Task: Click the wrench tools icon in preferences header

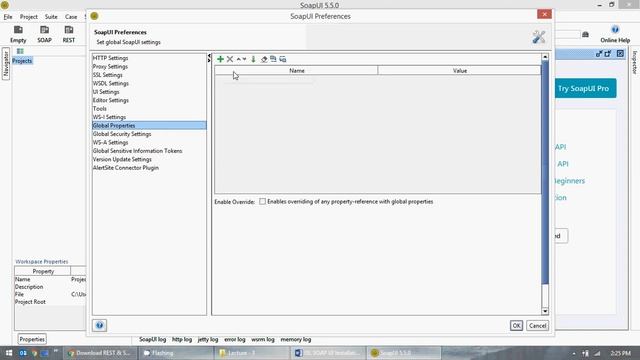Action: 539,37
